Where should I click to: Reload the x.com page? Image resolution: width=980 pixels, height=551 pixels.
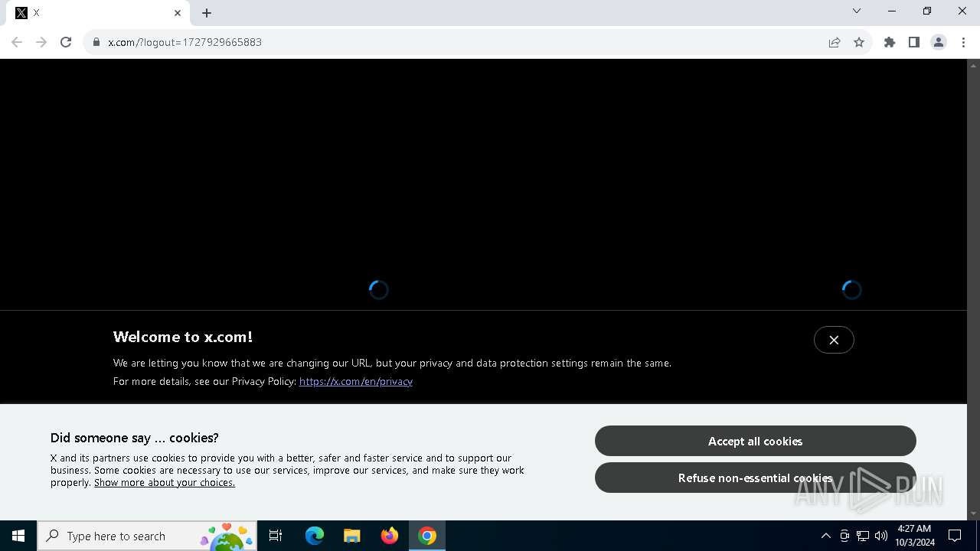tap(66, 42)
